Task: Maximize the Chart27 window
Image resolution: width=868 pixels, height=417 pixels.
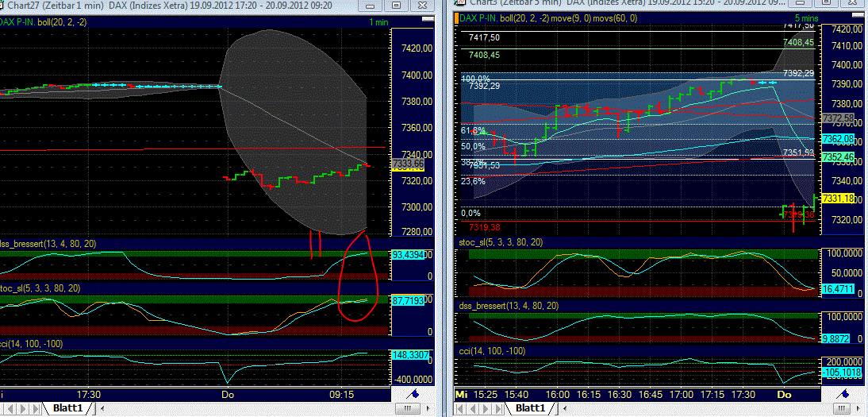Action: coord(397,6)
